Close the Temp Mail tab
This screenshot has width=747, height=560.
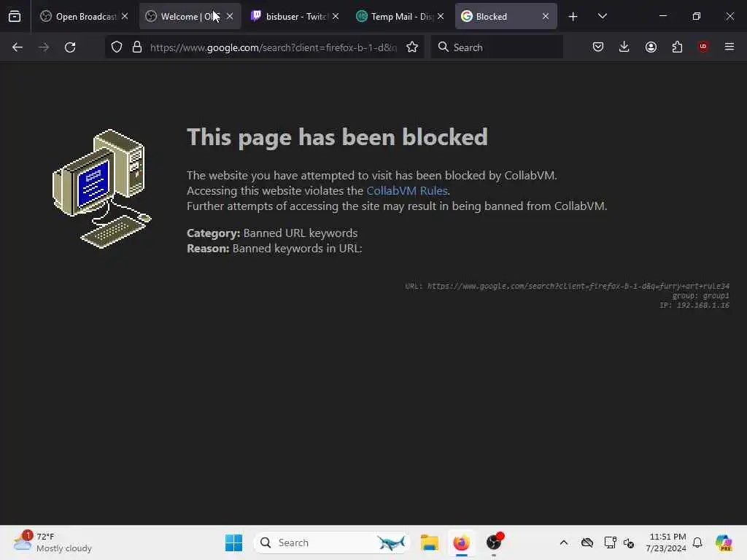[x=441, y=17]
